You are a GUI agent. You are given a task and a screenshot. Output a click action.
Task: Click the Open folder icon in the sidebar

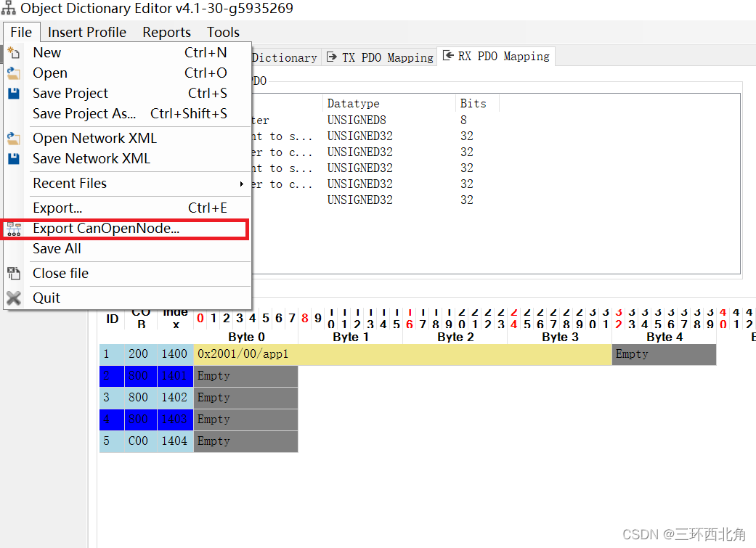tap(15, 73)
